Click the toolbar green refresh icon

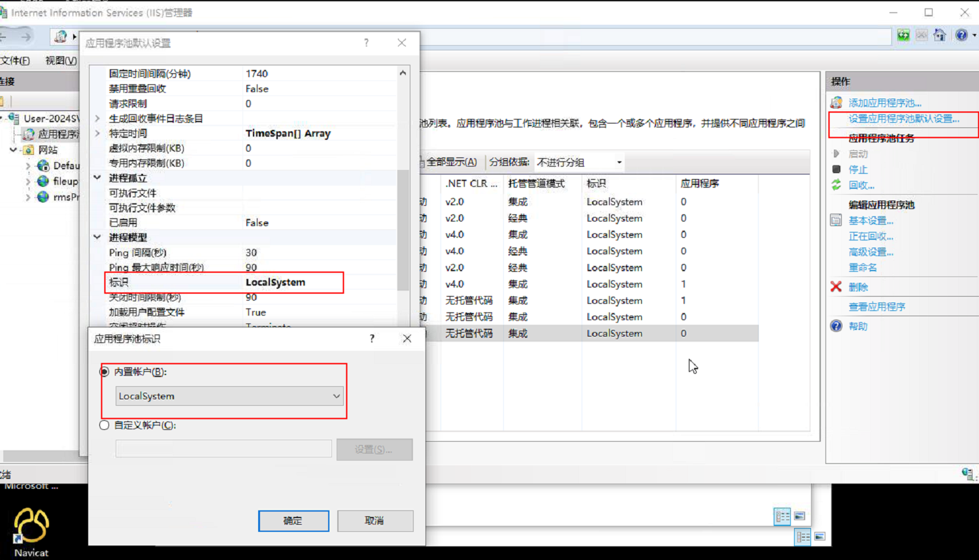coord(903,35)
